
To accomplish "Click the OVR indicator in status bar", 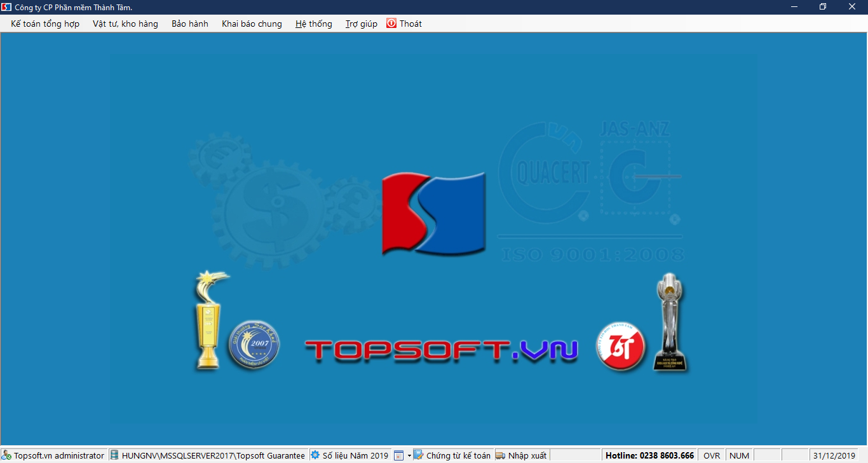I will pos(712,455).
